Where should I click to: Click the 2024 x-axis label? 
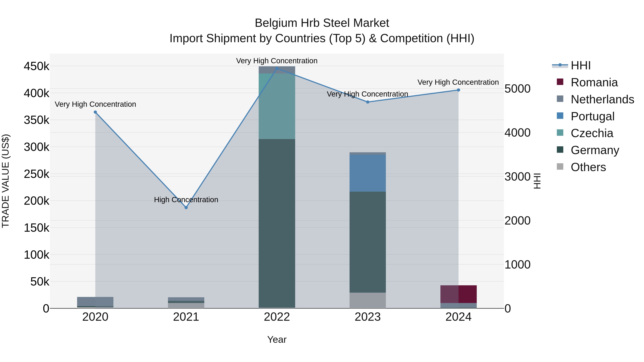click(458, 317)
